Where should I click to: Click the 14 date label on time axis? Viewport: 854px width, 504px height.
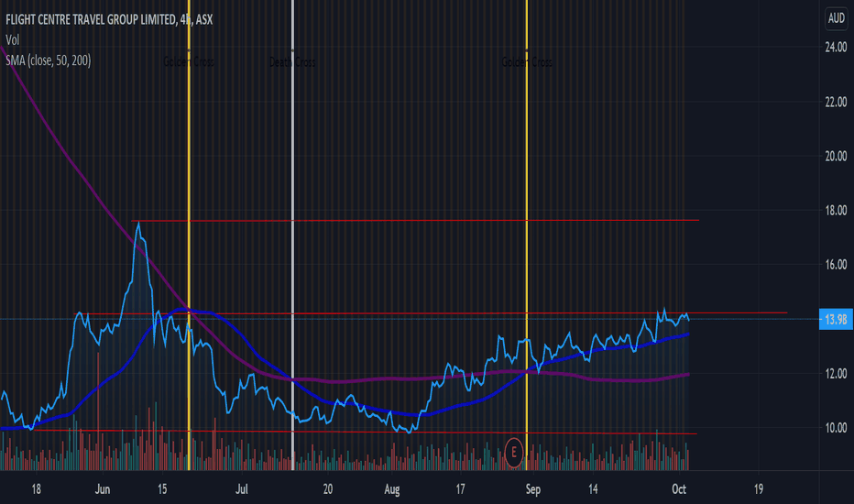[593, 489]
